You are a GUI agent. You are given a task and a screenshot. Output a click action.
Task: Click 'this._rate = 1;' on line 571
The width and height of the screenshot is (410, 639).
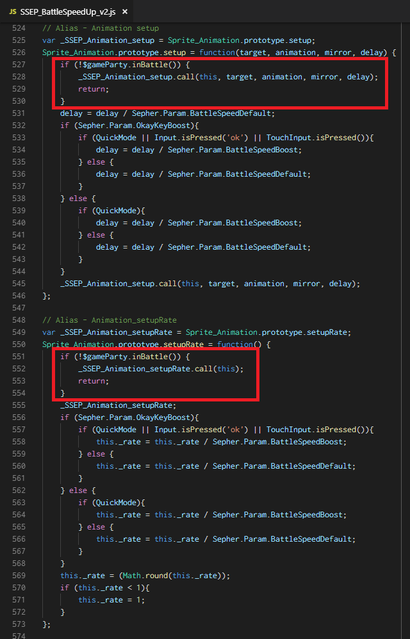pyautogui.click(x=112, y=600)
